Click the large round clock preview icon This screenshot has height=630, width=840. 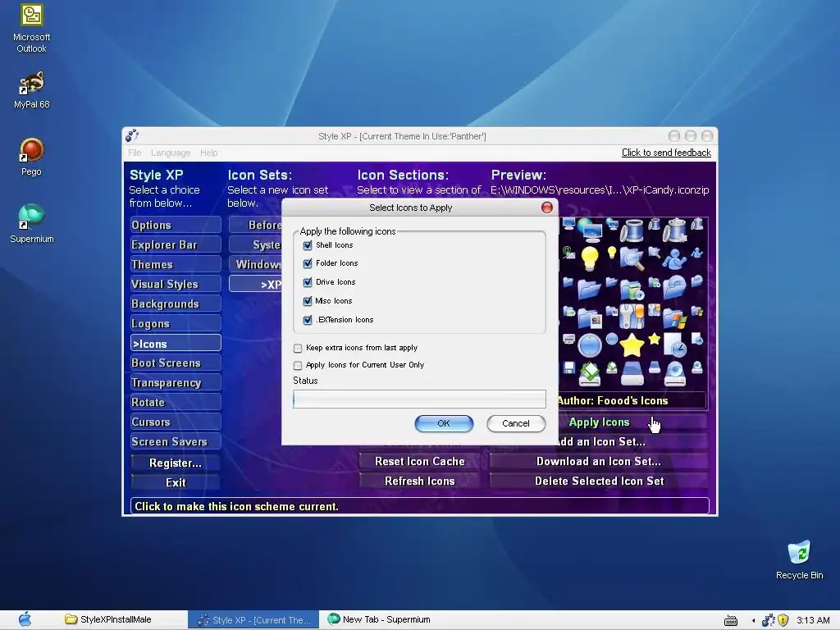pos(590,345)
